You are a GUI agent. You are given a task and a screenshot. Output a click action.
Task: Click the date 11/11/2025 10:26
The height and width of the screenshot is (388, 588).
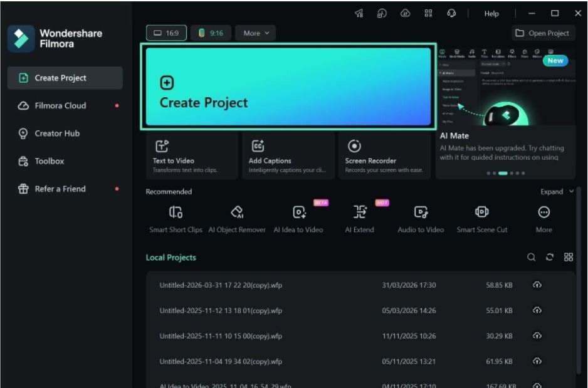409,336
